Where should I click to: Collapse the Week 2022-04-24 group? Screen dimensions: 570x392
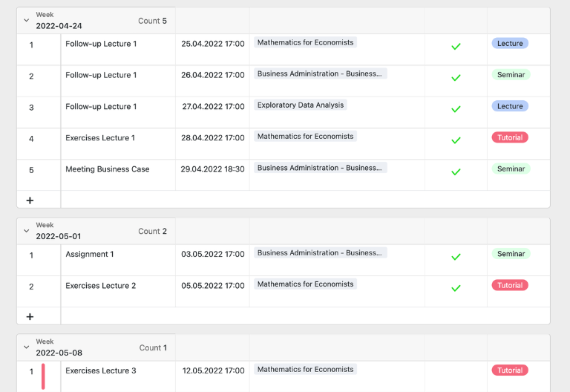26,20
